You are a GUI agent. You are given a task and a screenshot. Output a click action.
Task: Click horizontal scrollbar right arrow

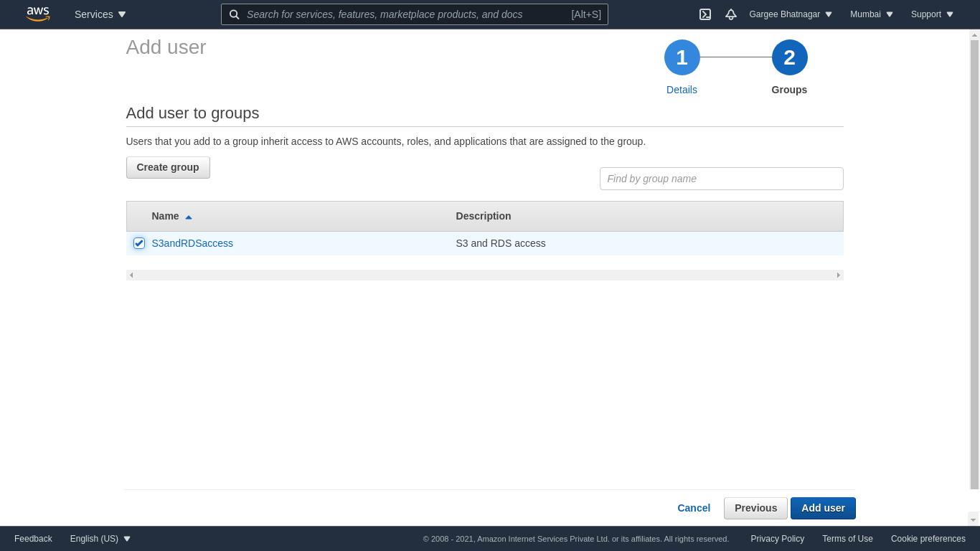(839, 275)
